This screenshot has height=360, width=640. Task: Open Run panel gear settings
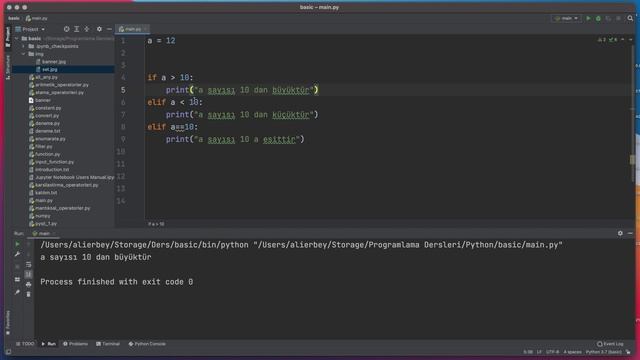pyautogui.click(x=620, y=233)
